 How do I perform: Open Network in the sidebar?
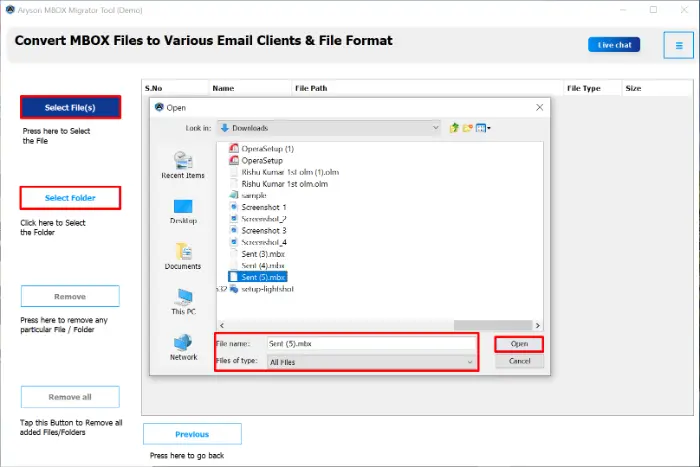[183, 347]
